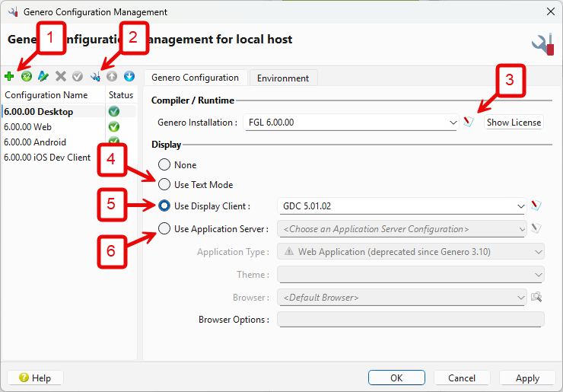The height and width of the screenshot is (392, 563).
Task: Click the Cancel button
Action: [x=462, y=378]
